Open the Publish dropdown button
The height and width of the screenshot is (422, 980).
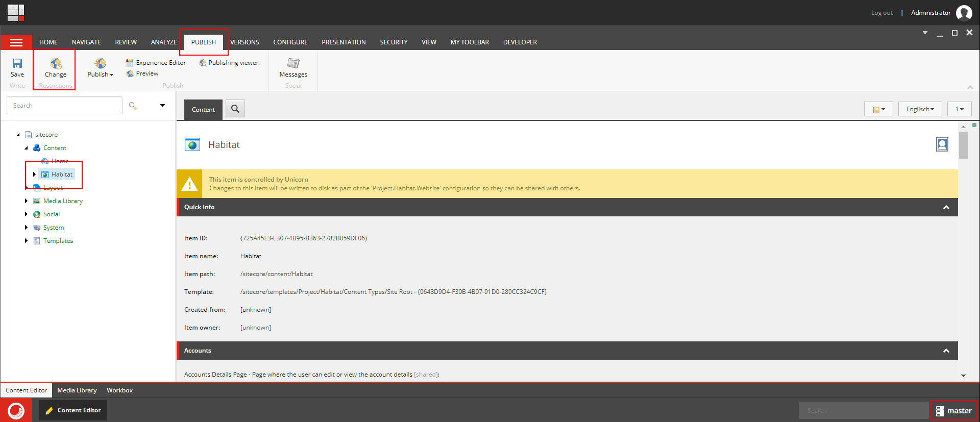[x=100, y=68]
